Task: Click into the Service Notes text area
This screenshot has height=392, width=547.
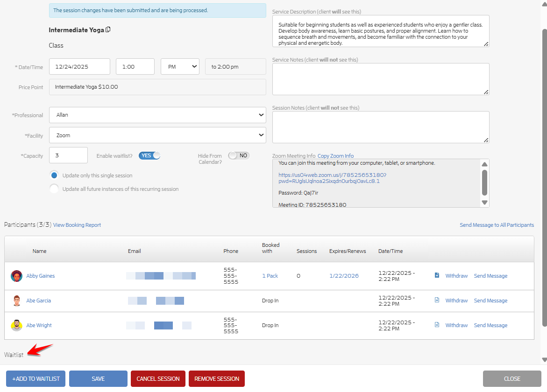Action: (x=381, y=79)
